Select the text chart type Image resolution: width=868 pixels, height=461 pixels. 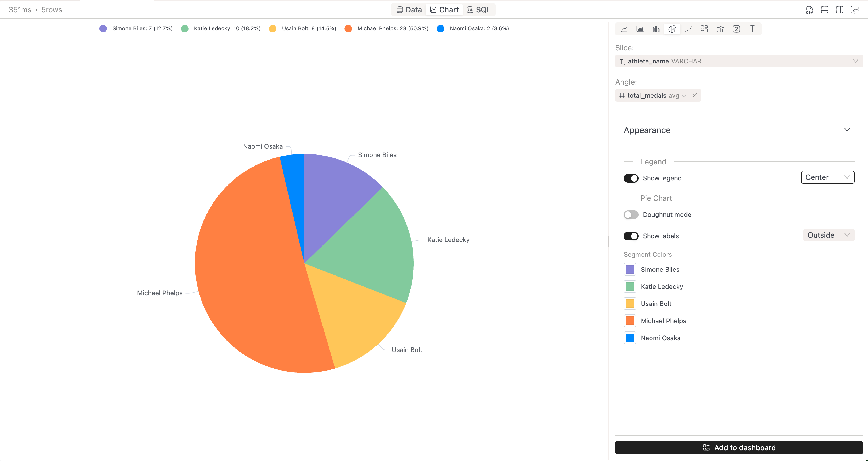[752, 29]
